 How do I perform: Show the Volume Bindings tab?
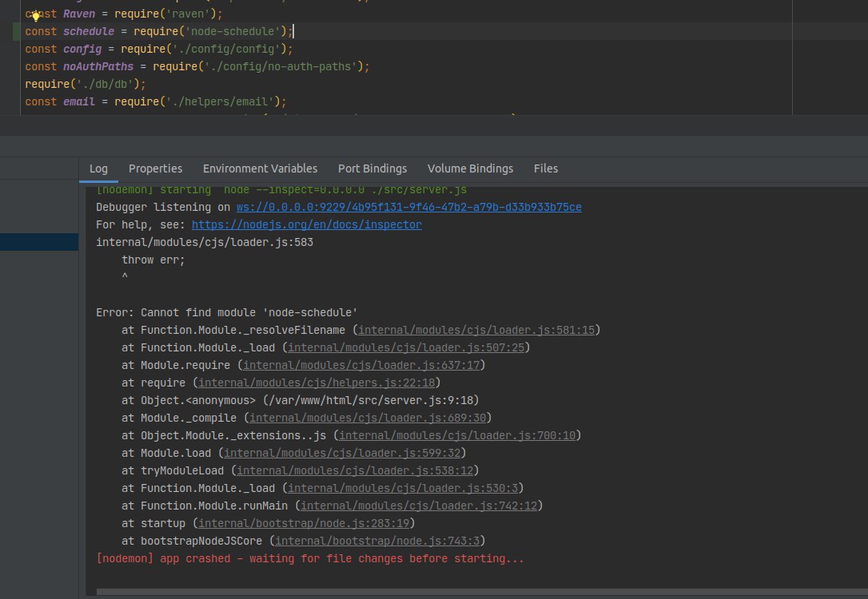(470, 169)
